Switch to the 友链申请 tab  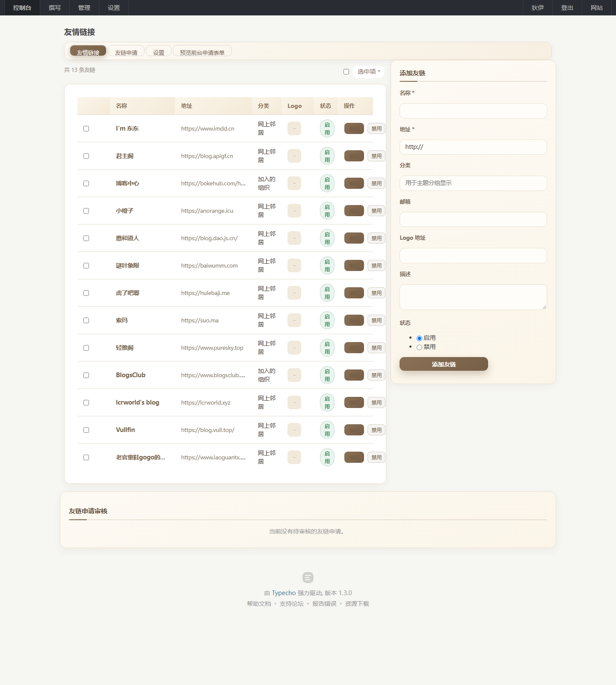tap(126, 51)
